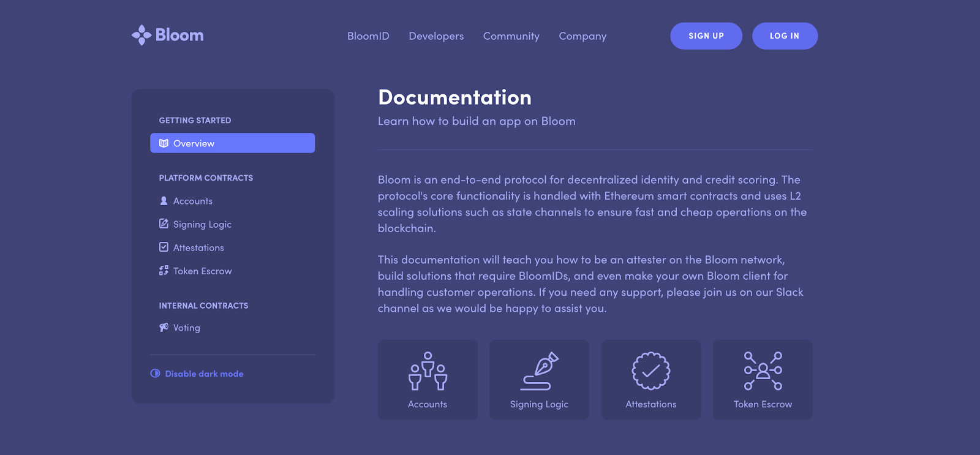Click the checkmark badge icon on Attestations card
The height and width of the screenshot is (455, 980).
pyautogui.click(x=651, y=370)
